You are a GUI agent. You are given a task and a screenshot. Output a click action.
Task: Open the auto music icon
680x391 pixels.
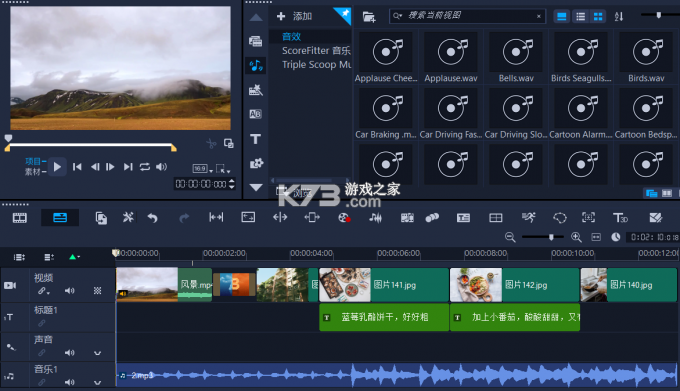point(407,218)
